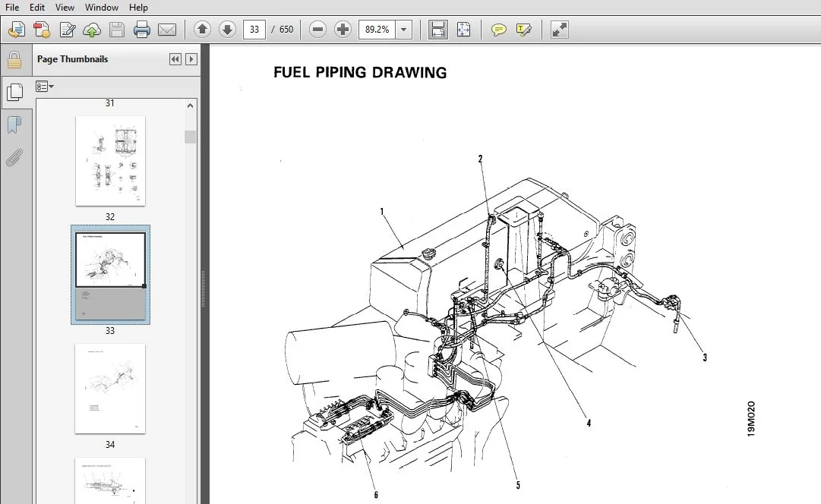
Task: Open the Window menu
Action: click(x=102, y=8)
